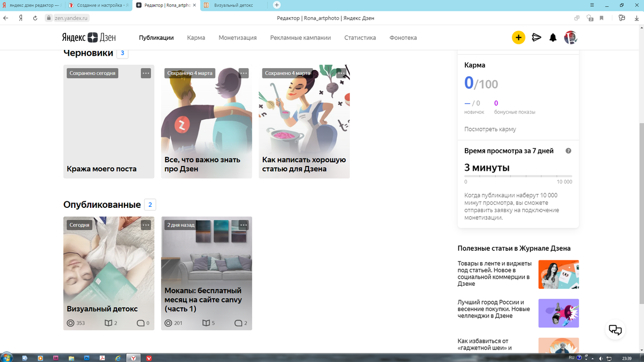Switch to Монетизация tab

point(238,38)
